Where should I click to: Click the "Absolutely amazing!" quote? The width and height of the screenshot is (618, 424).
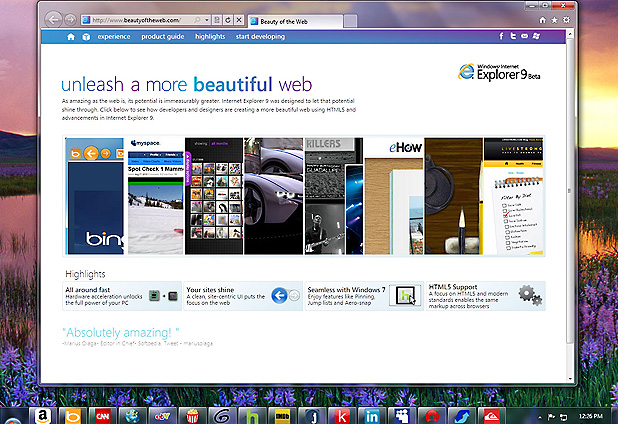point(121,332)
